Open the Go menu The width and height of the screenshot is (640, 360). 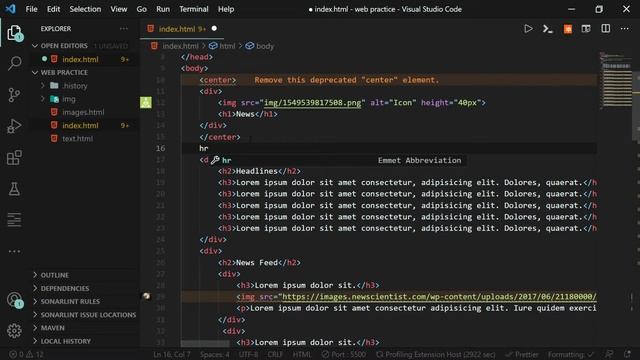tap(141, 9)
